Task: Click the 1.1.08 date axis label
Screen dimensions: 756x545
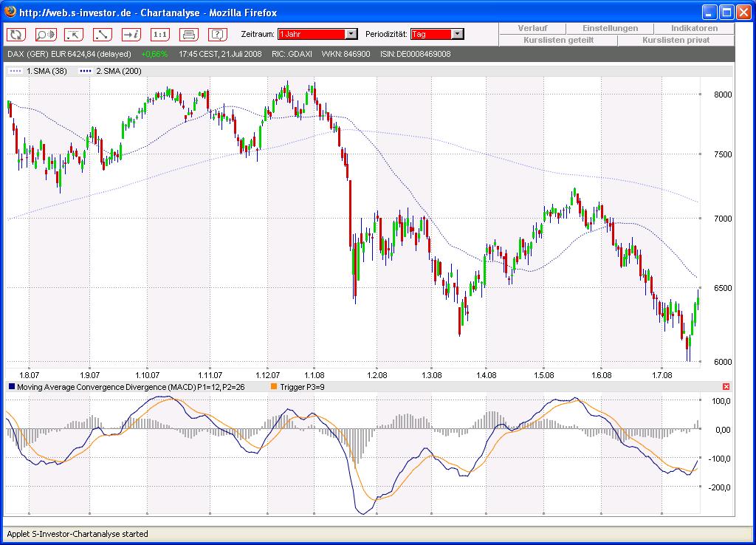Action: 315,375
